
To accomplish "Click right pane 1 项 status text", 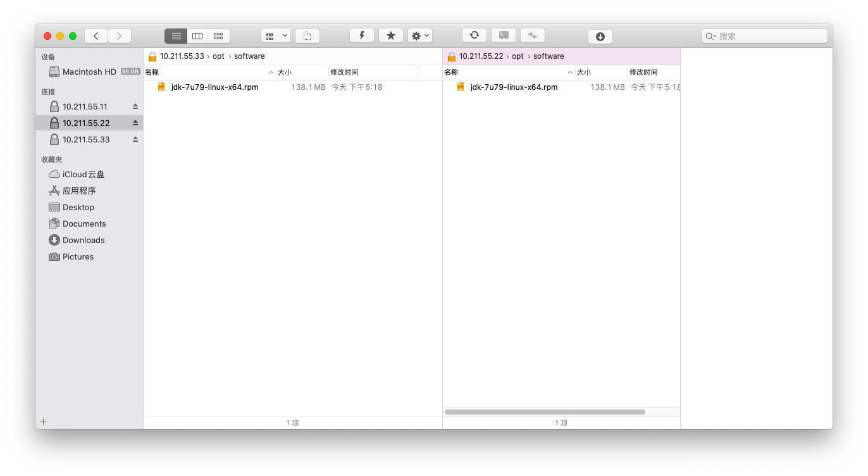I will coord(561,423).
